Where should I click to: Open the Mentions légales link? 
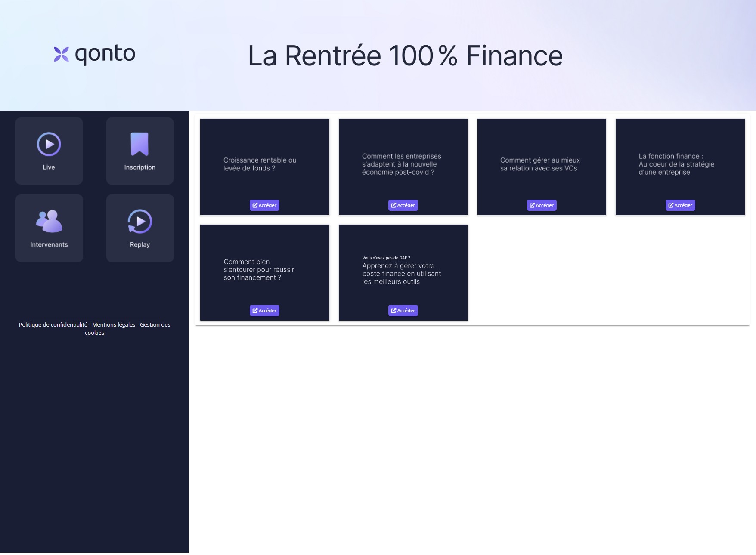pyautogui.click(x=114, y=325)
